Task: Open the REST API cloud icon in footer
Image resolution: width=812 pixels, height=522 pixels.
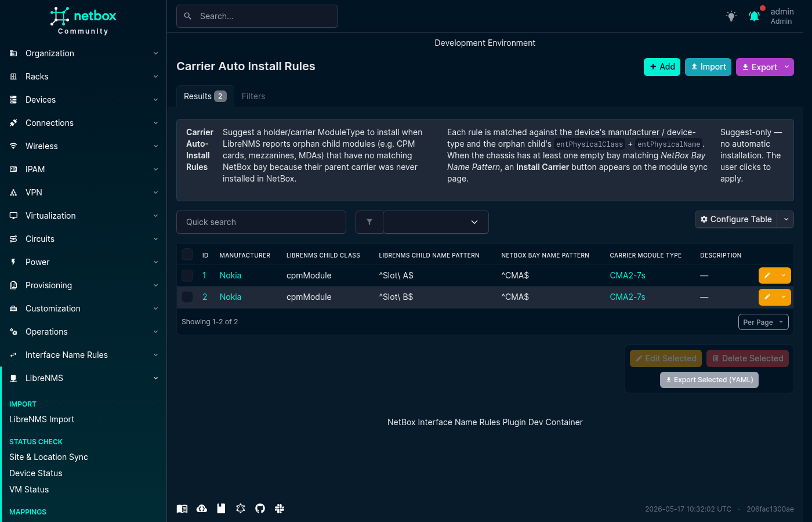Action: click(202, 509)
